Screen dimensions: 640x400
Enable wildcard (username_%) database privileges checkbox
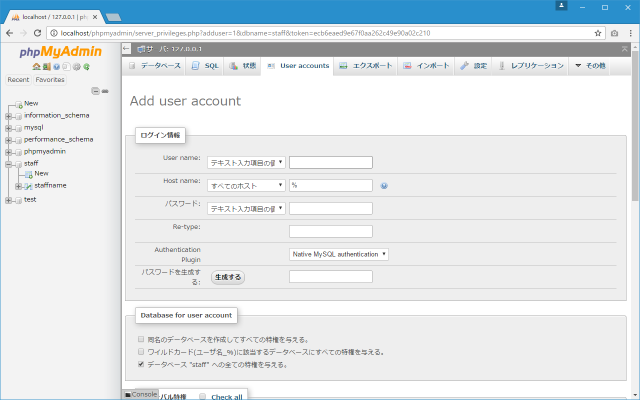(141, 352)
